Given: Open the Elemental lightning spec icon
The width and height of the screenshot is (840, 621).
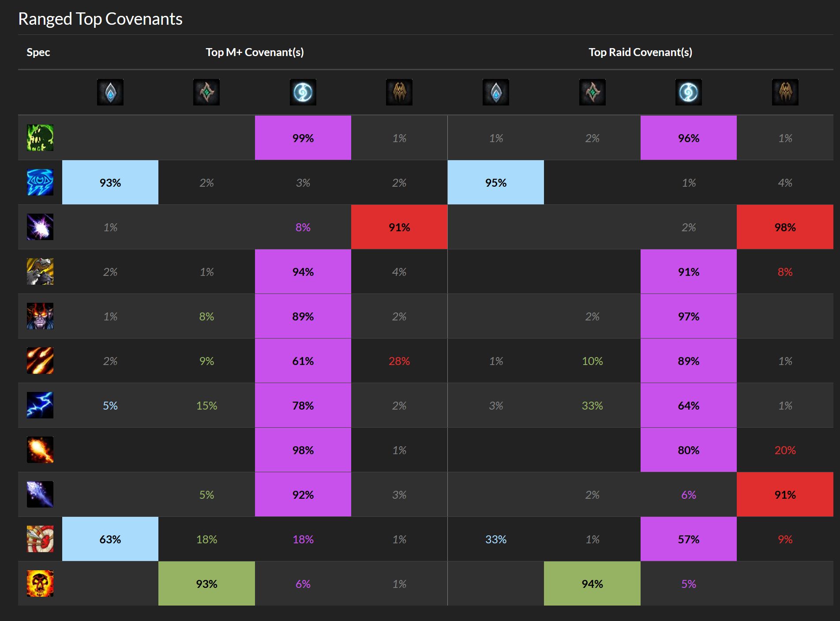Looking at the screenshot, I should tap(40, 405).
